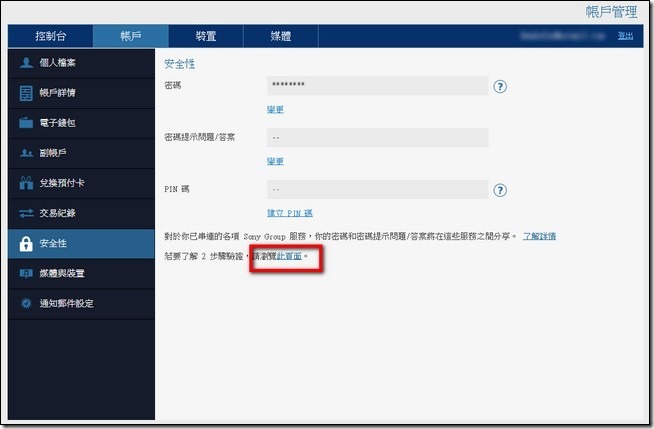Open 副帳戶 in the sidebar
The width and height of the screenshot is (654, 429).
[x=81, y=153]
